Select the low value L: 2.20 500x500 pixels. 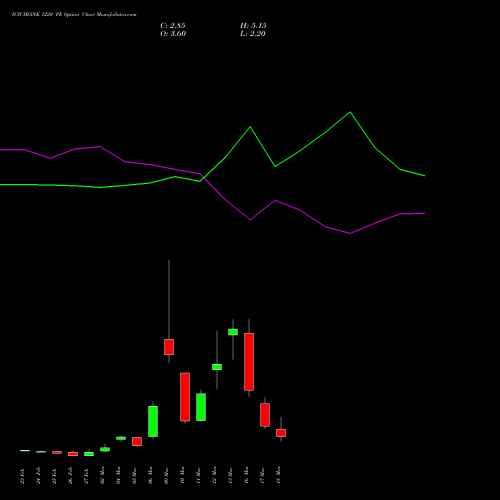click(x=253, y=34)
